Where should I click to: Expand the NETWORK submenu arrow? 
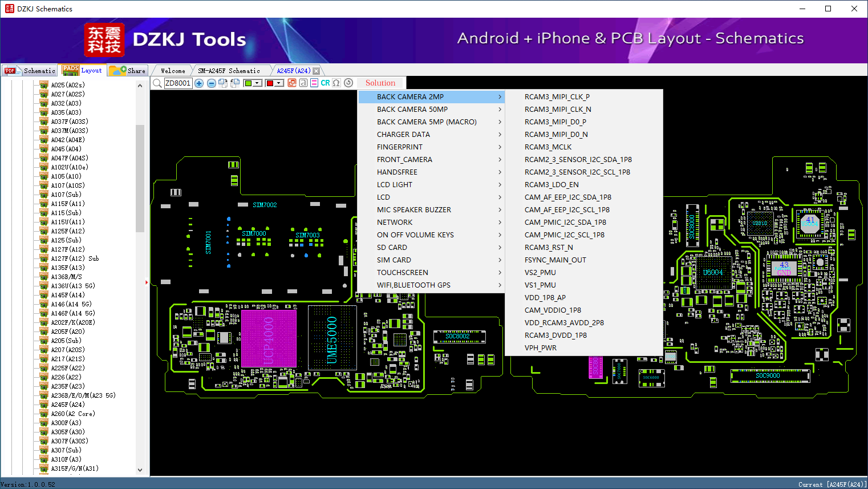500,223
